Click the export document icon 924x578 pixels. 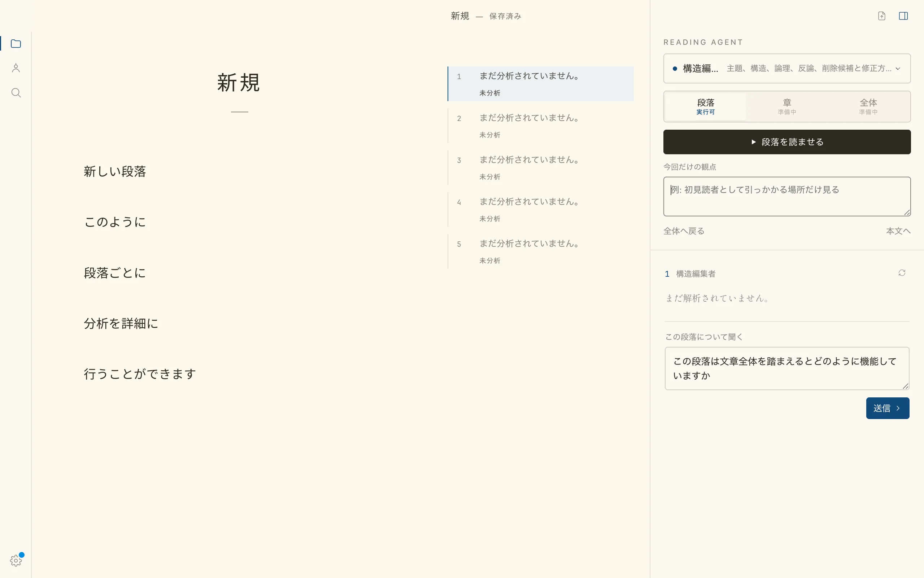click(x=882, y=16)
